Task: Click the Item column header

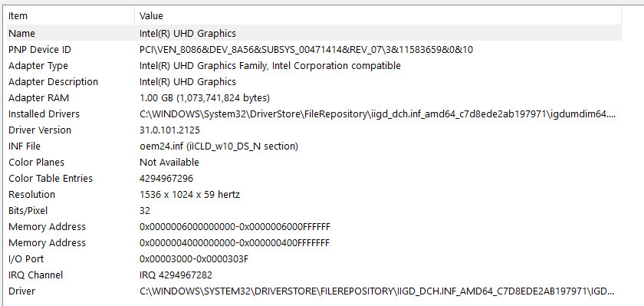Action: [x=71, y=16]
